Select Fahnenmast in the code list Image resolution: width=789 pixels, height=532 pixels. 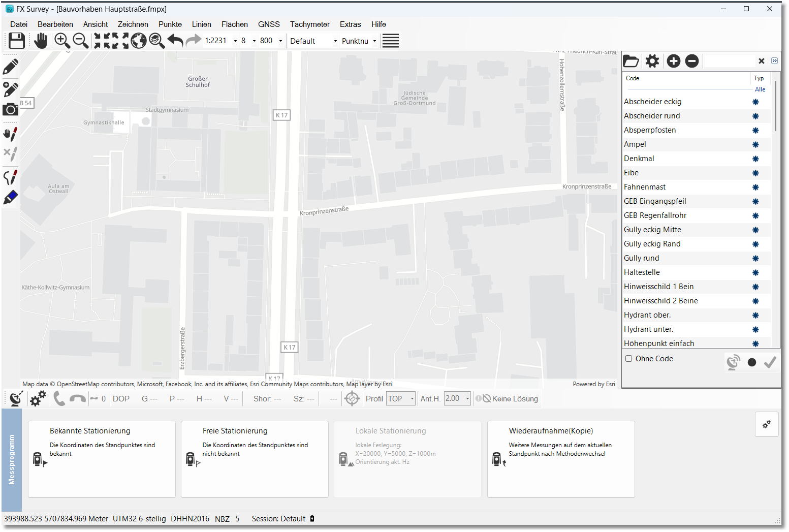click(x=645, y=187)
